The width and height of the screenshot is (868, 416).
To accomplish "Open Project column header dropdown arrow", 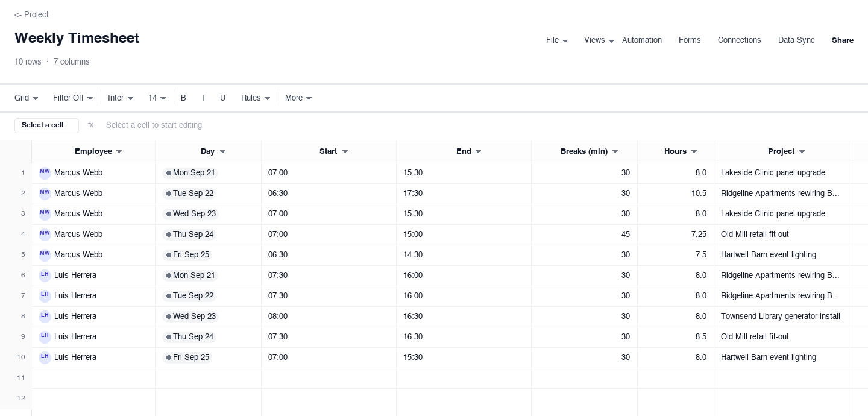I will click(802, 152).
